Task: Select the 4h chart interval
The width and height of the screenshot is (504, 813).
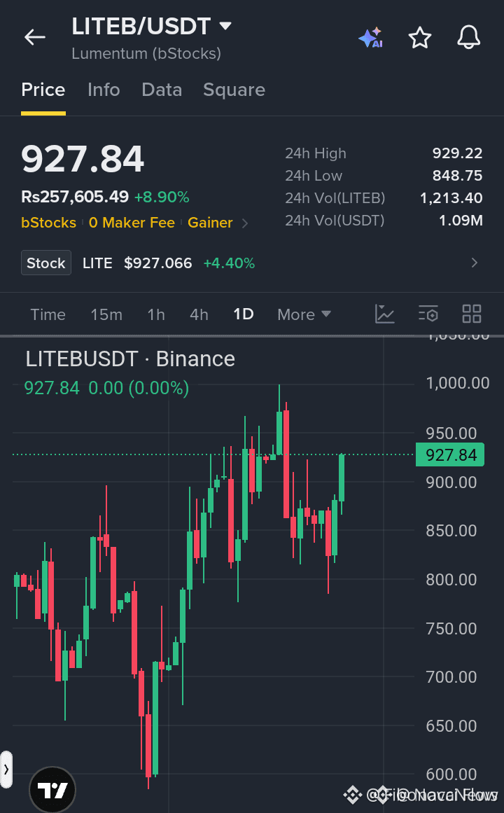Action: pyautogui.click(x=199, y=314)
